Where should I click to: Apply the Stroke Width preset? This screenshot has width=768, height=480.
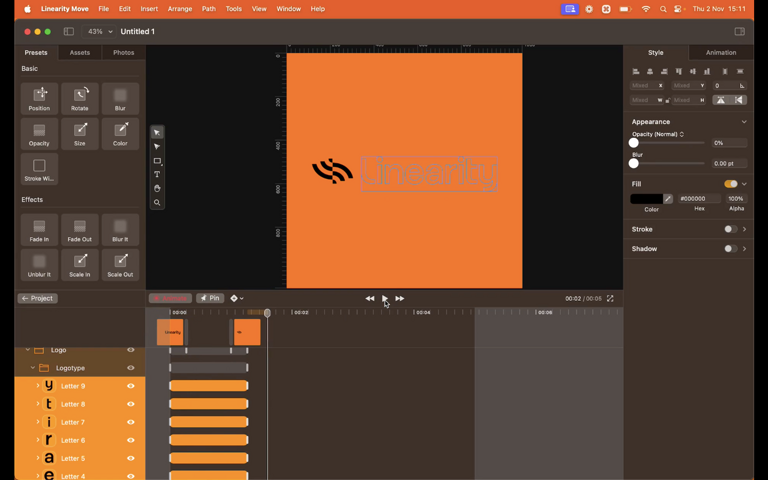point(39,169)
